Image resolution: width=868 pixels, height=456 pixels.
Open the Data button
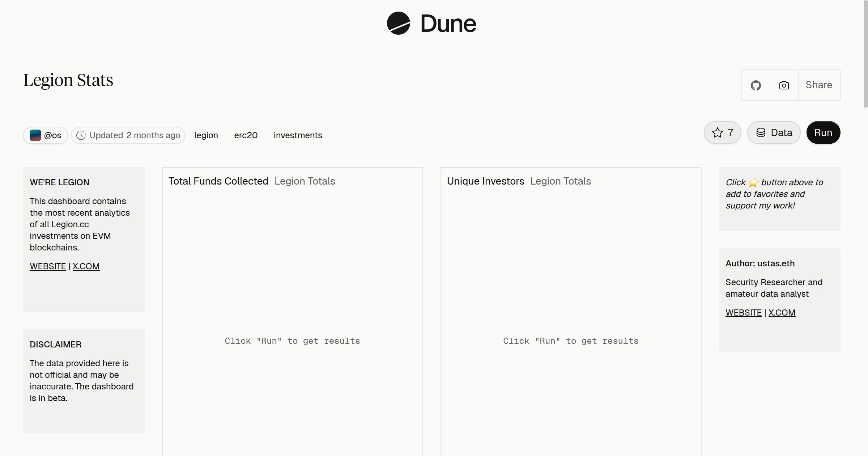click(x=774, y=132)
